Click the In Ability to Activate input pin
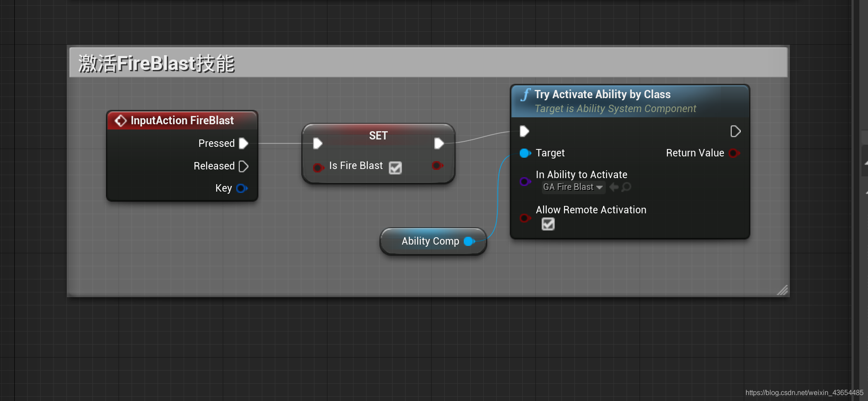 [x=525, y=181]
